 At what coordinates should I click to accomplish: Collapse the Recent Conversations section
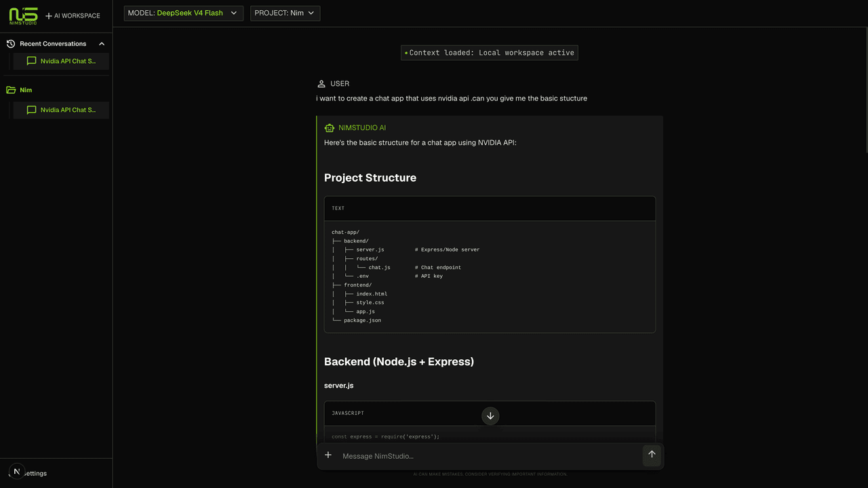(x=102, y=43)
